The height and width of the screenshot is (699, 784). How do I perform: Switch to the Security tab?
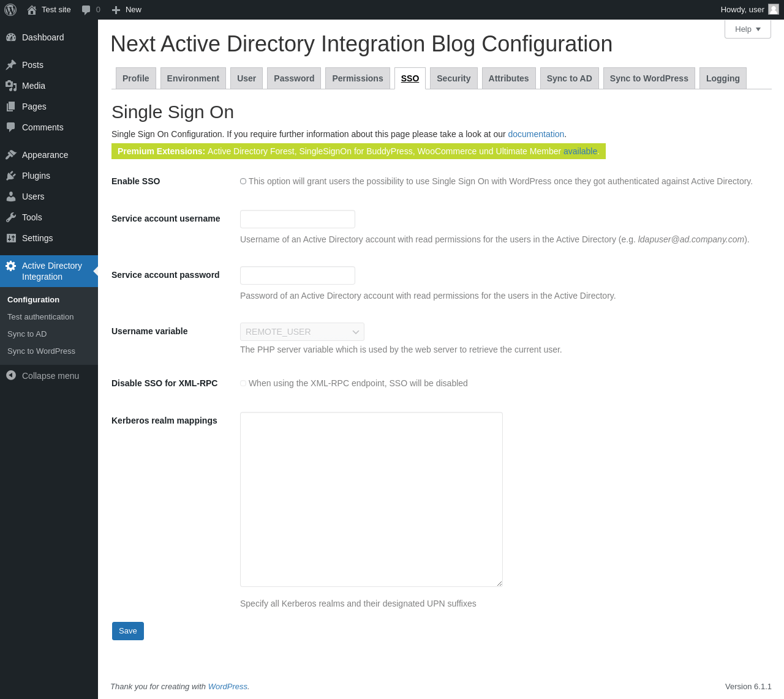click(x=453, y=78)
